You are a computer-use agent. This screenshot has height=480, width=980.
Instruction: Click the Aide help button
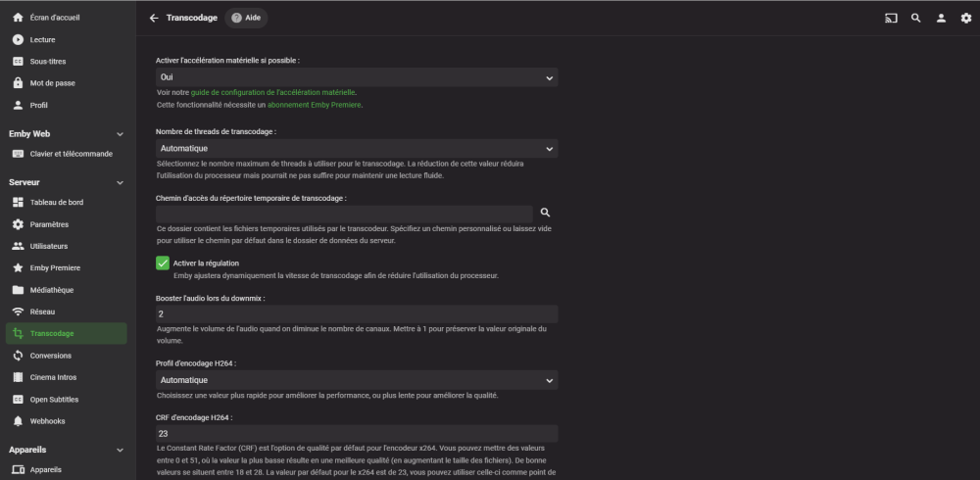246,18
